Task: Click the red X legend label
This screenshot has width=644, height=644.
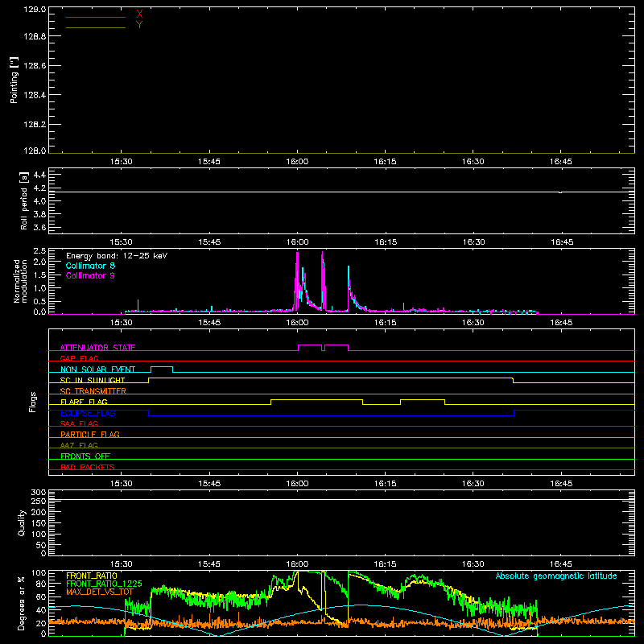Action: (x=139, y=14)
